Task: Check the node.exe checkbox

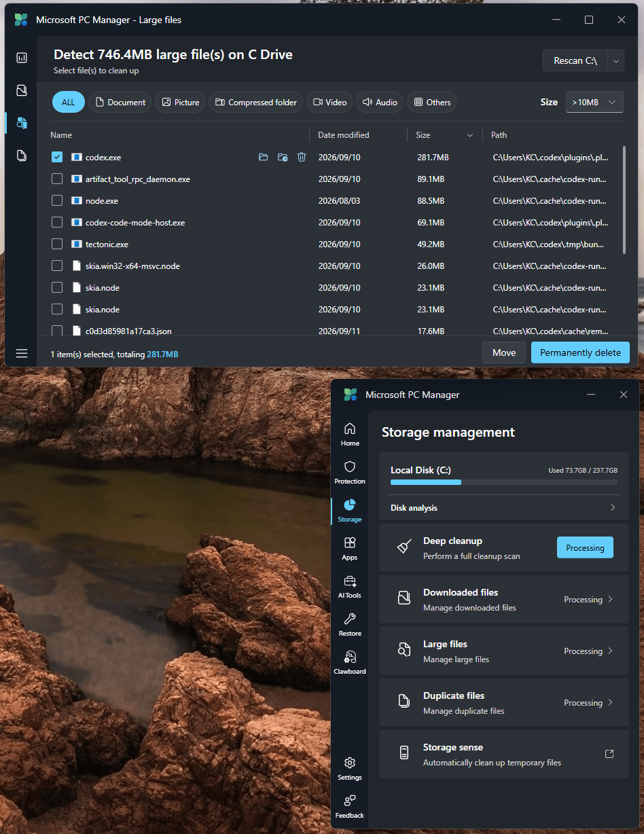Action: click(57, 201)
